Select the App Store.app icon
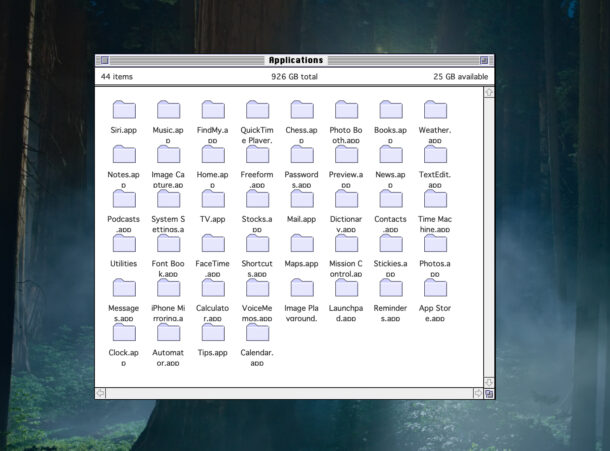 pos(435,288)
